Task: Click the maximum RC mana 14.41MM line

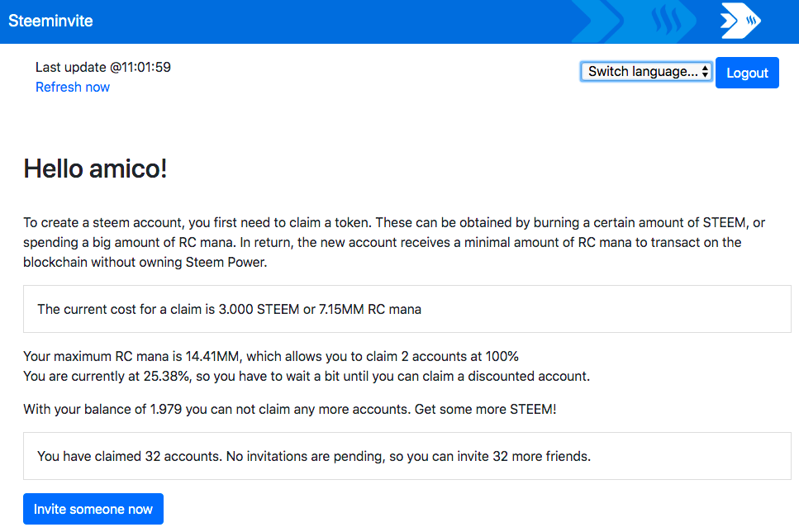Action: point(271,356)
